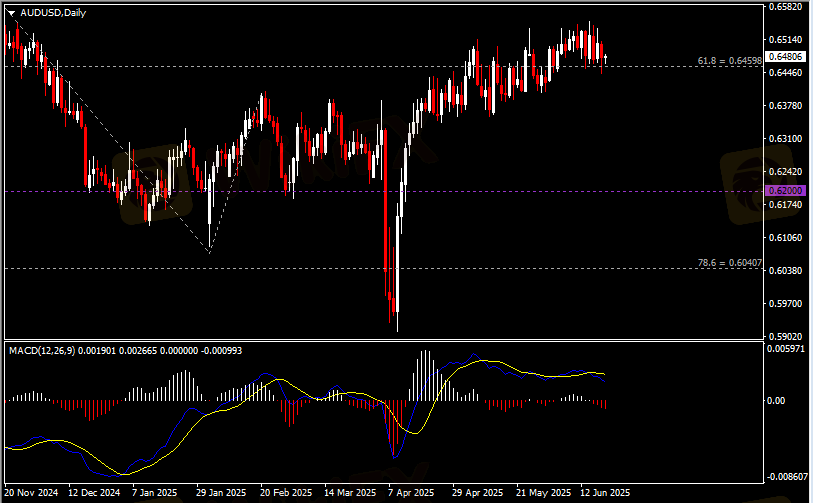Click the 12 Dec 2024 date label
Viewport: 813px width, 503px height.
point(94,492)
